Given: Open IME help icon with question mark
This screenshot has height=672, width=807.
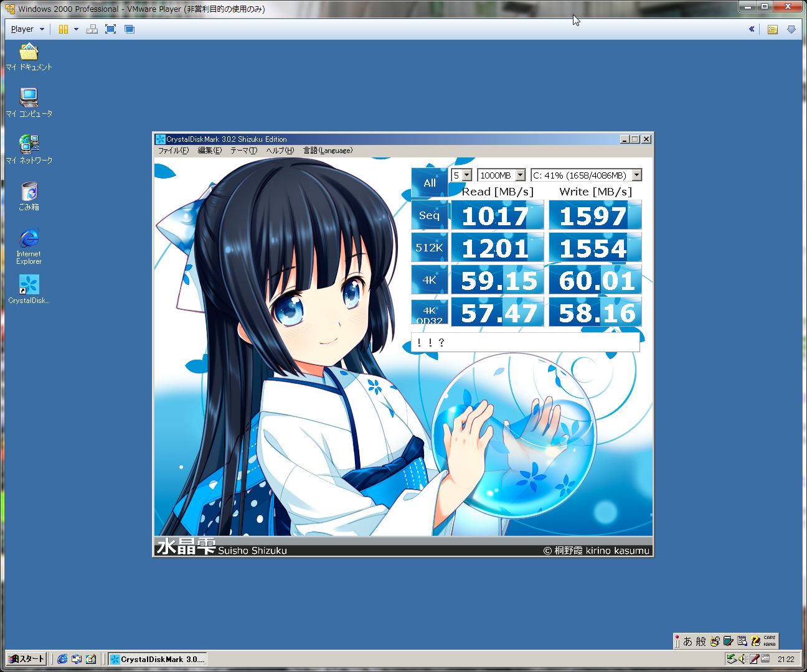Looking at the screenshot, I should (x=755, y=641).
